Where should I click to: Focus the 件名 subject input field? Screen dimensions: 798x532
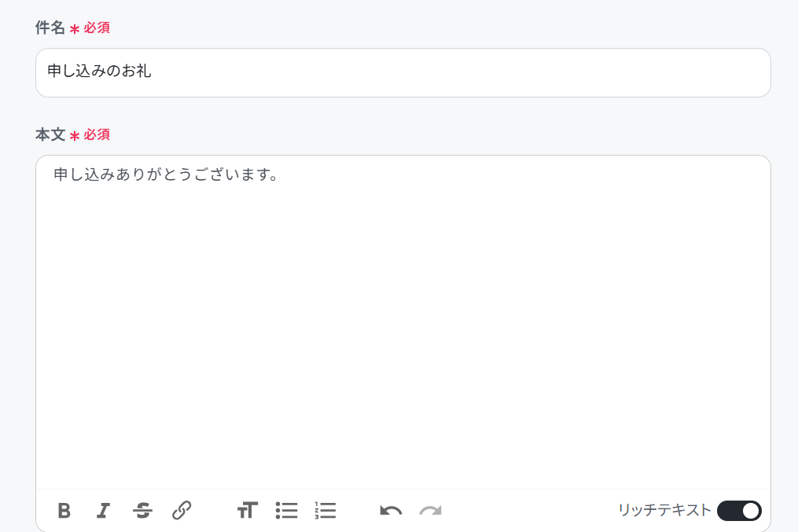[x=403, y=73]
